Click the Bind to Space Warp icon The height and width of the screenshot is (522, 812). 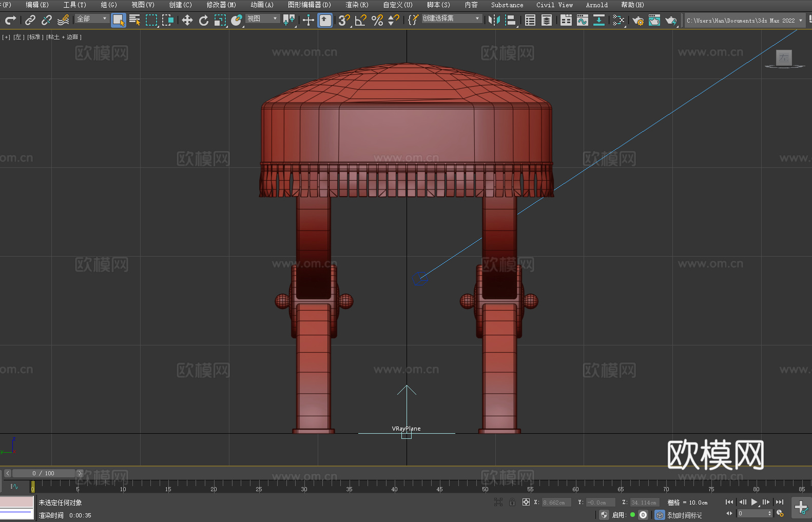pos(63,20)
